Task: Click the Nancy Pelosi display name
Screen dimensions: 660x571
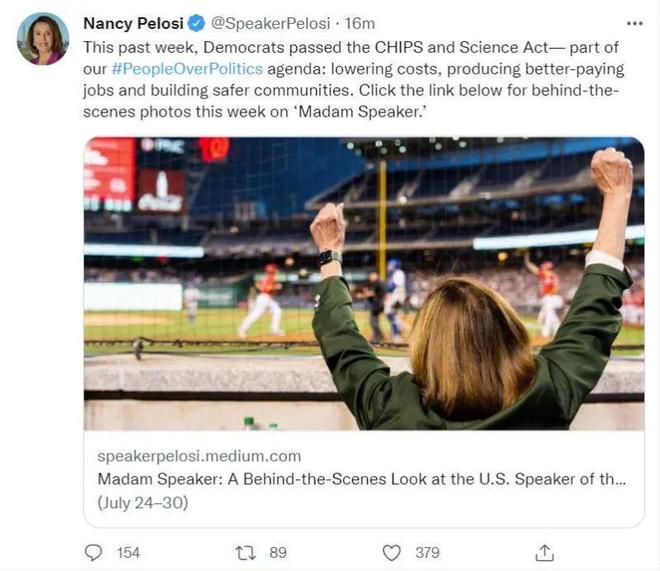Action: coord(134,23)
